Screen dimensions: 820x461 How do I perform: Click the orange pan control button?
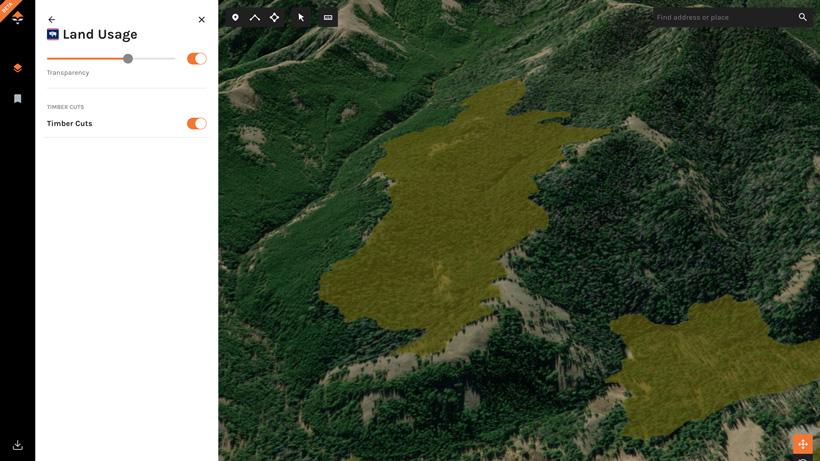[x=802, y=444]
